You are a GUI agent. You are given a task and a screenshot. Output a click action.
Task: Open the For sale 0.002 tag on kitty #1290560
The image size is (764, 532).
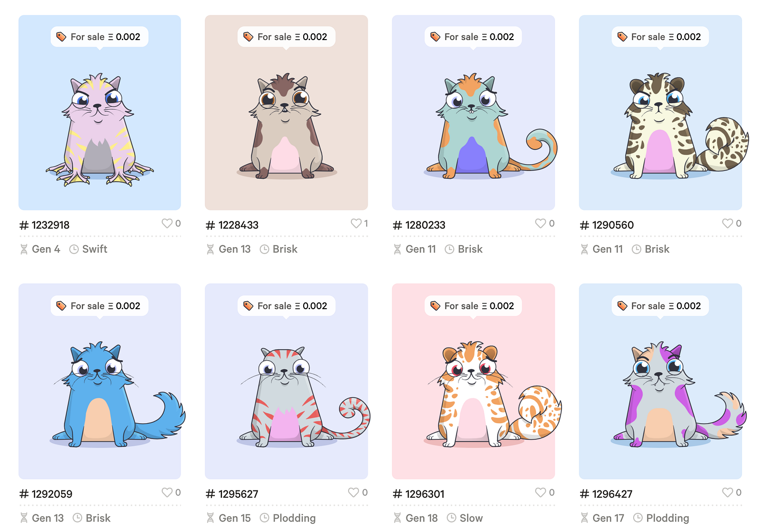coord(660,37)
